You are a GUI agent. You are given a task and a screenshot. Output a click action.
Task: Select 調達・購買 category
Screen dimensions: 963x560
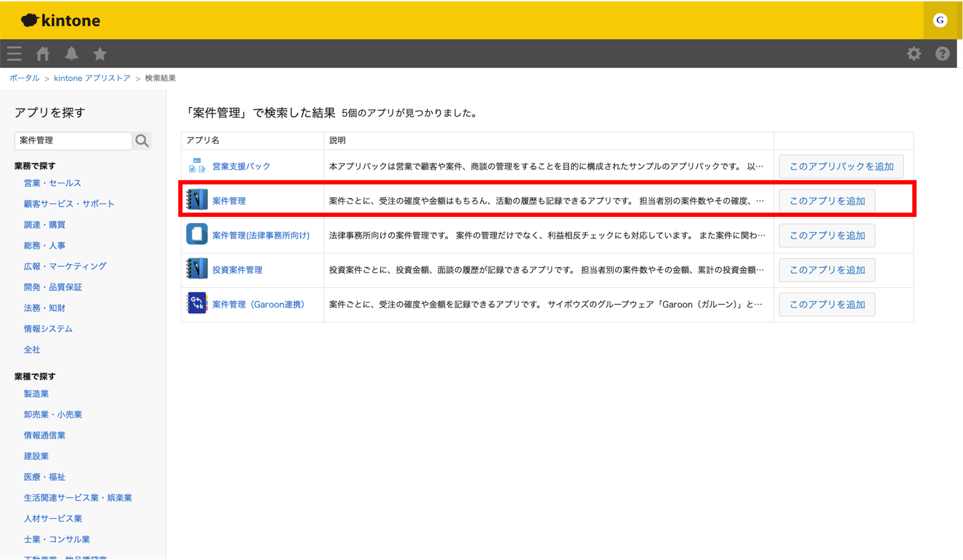pos(44,225)
